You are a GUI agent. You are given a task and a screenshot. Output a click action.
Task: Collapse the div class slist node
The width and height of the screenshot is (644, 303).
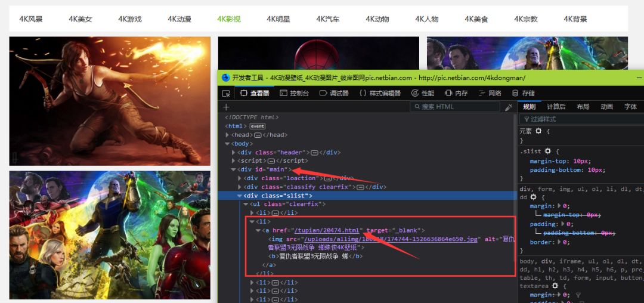click(240, 196)
